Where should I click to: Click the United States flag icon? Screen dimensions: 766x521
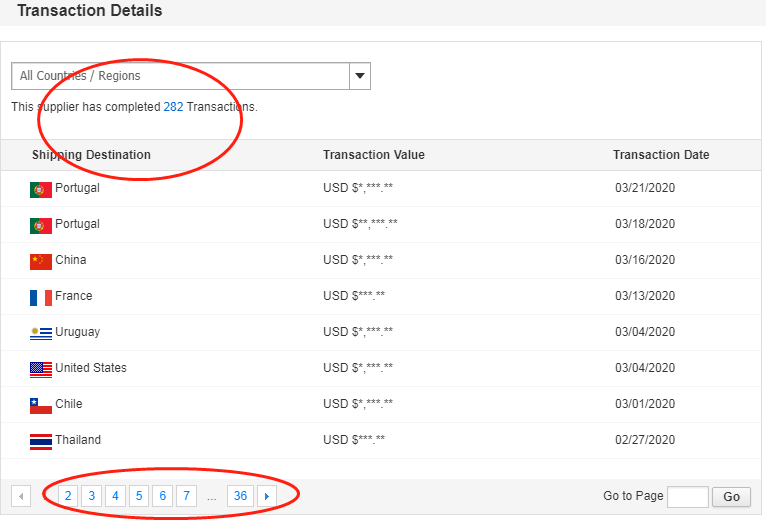pyautogui.click(x=40, y=369)
